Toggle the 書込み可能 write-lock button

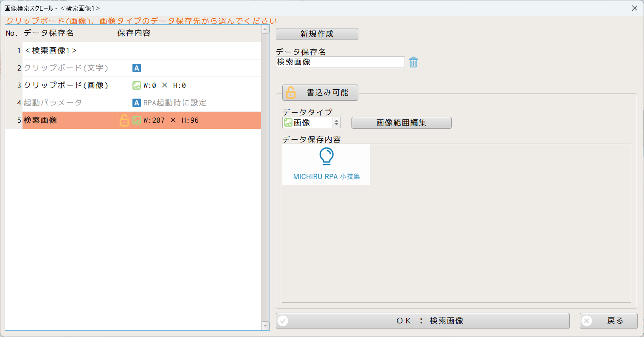[x=320, y=93]
